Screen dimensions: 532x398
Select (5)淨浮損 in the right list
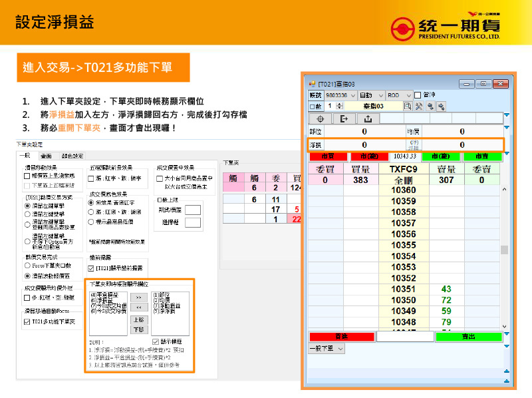tap(164, 311)
